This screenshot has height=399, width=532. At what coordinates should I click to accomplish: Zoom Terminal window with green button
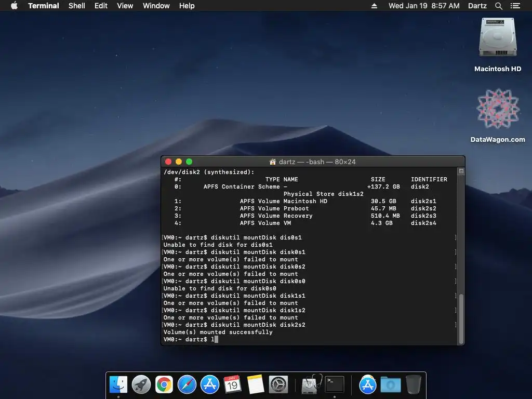[189, 162]
